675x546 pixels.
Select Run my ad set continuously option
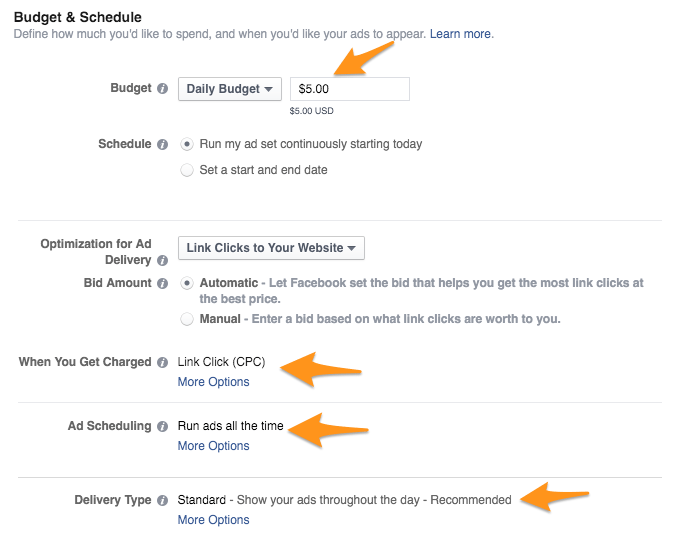(187, 144)
